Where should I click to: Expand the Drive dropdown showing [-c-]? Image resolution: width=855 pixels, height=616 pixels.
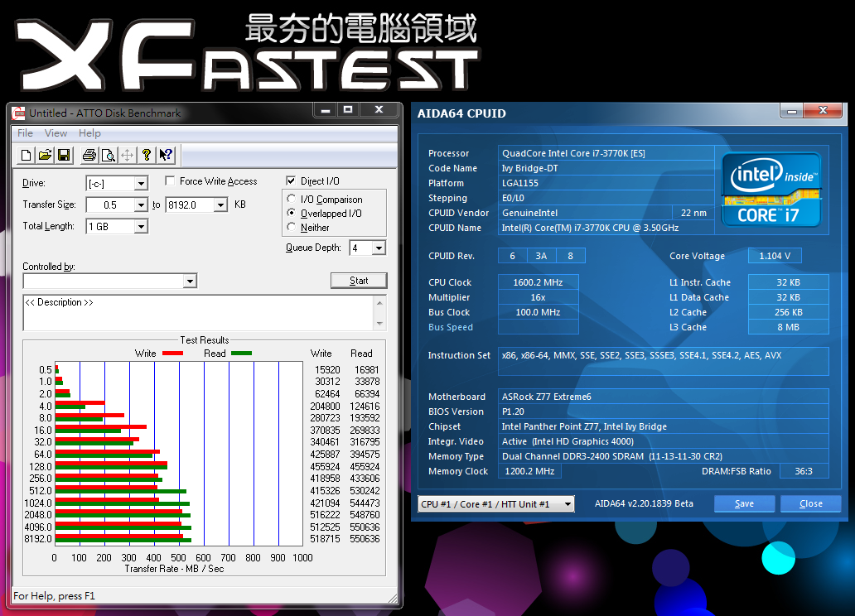(x=141, y=184)
